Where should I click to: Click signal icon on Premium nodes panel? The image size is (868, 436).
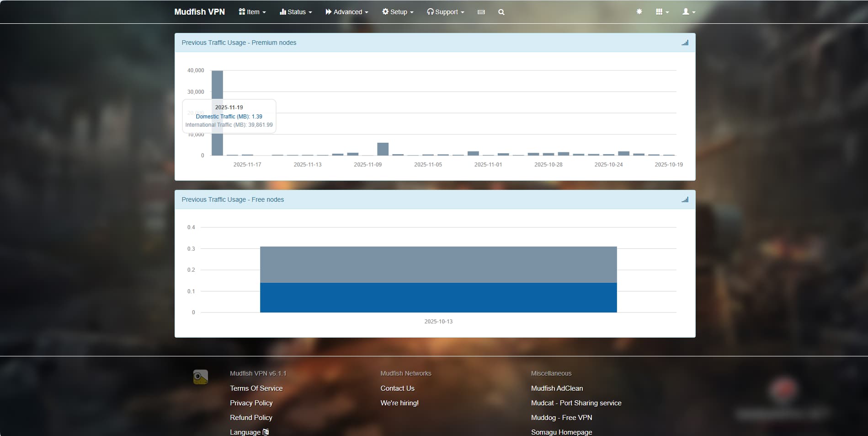(685, 43)
